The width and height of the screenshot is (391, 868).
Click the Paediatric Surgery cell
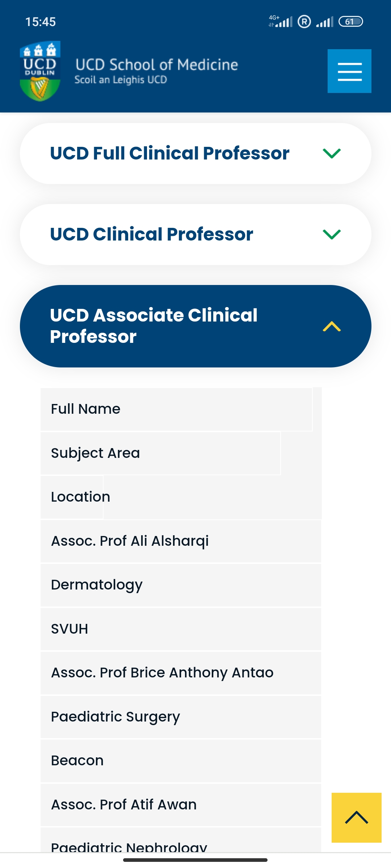[x=181, y=717]
